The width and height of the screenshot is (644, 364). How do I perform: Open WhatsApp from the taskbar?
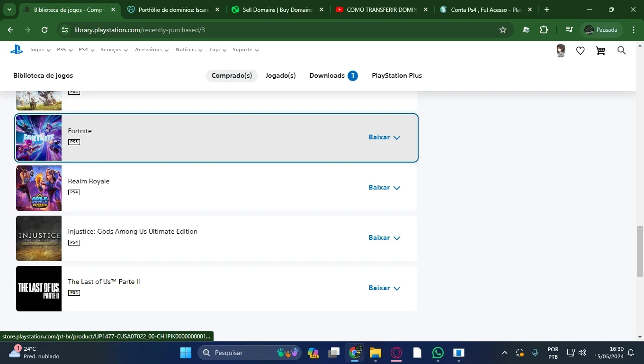click(x=438, y=353)
